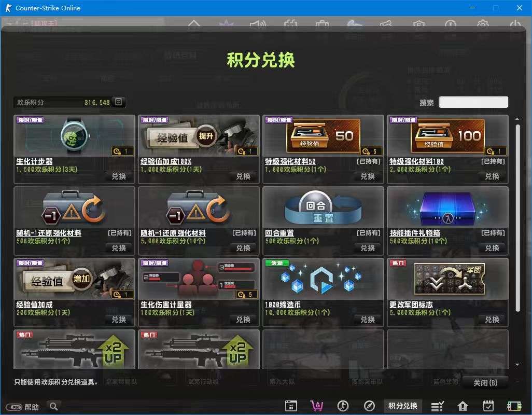The height and width of the screenshot is (415, 532).
Task: Click the compass icon in bottom bar
Action: click(x=369, y=406)
